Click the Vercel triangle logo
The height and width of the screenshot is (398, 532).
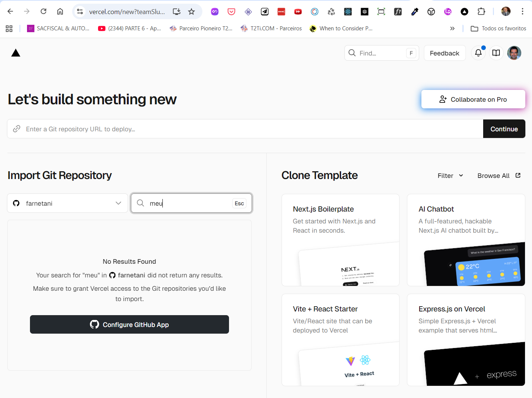[x=16, y=53]
